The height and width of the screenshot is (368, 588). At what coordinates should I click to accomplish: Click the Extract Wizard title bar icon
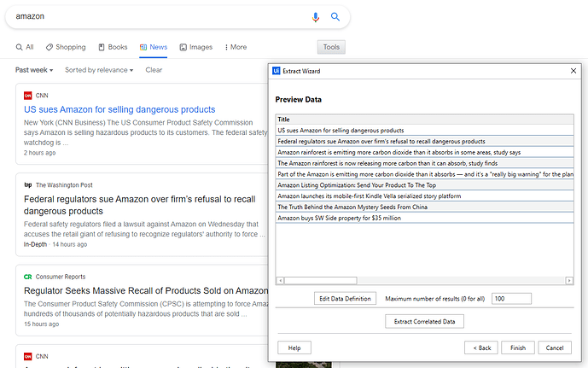point(277,71)
